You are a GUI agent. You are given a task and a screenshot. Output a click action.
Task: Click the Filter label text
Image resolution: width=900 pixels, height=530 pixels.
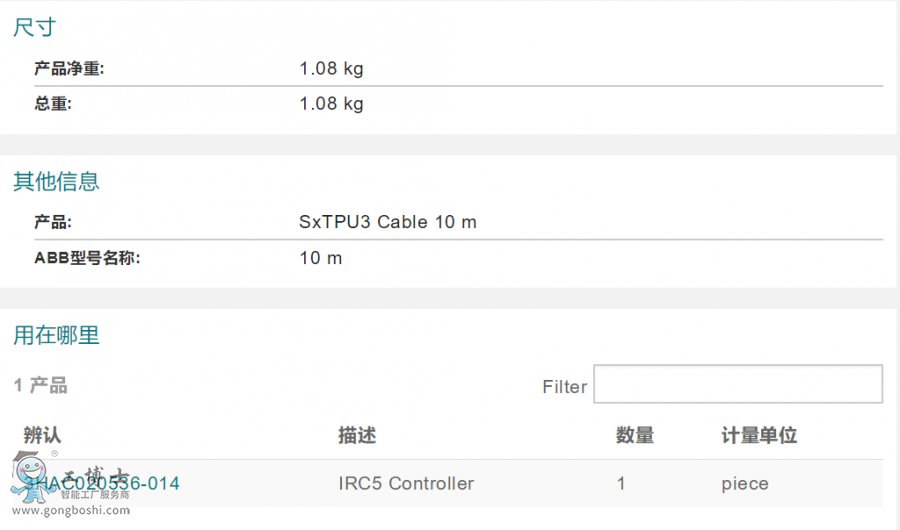point(564,387)
